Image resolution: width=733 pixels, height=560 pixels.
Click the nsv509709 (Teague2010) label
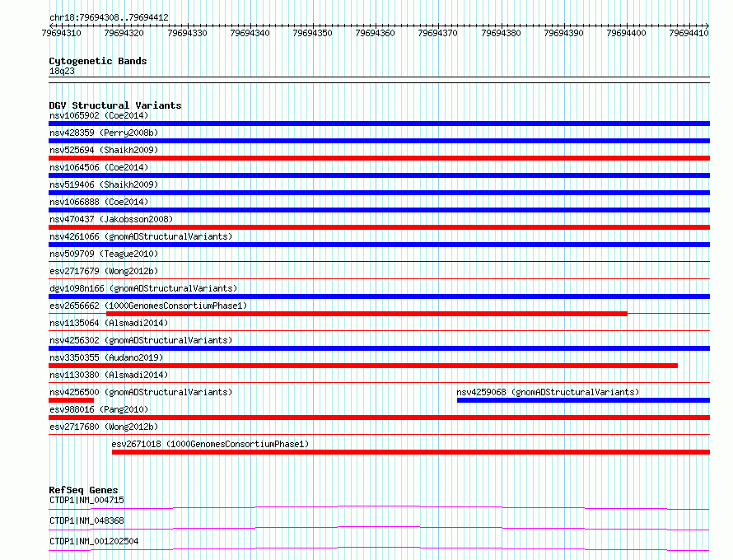[104, 254]
